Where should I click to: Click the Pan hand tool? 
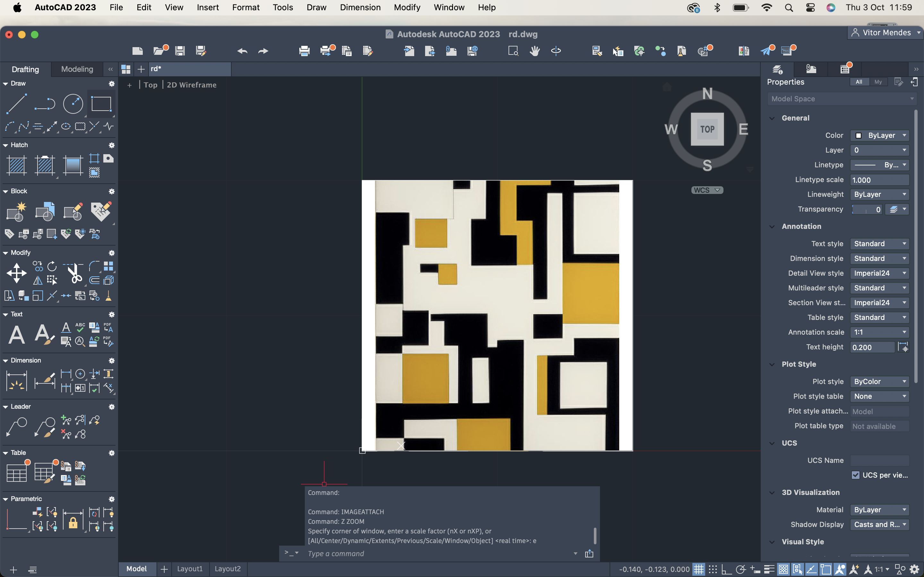pyautogui.click(x=535, y=51)
